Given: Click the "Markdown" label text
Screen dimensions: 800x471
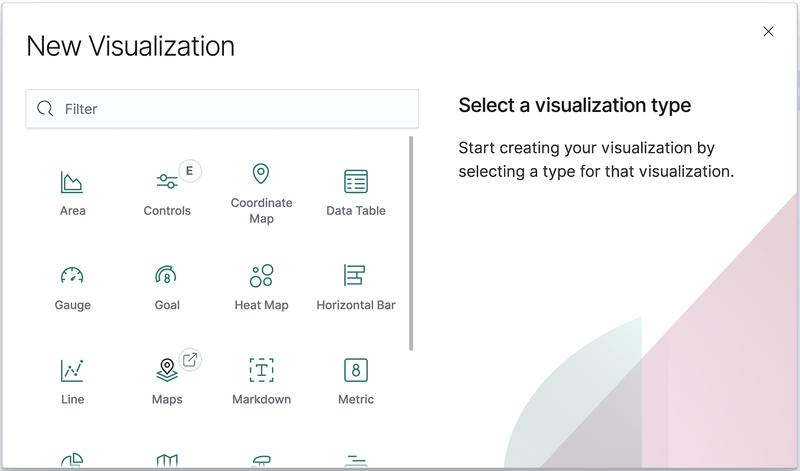Looking at the screenshot, I should (x=261, y=400).
